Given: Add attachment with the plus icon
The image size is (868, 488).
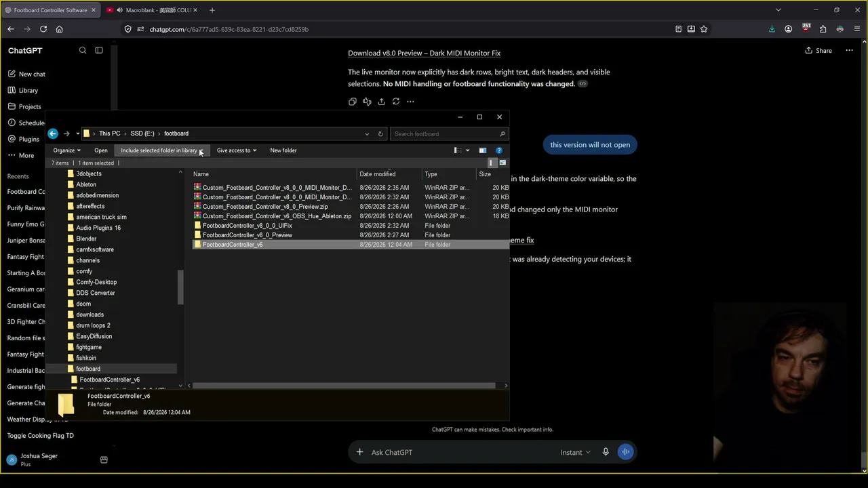Looking at the screenshot, I should [360, 452].
